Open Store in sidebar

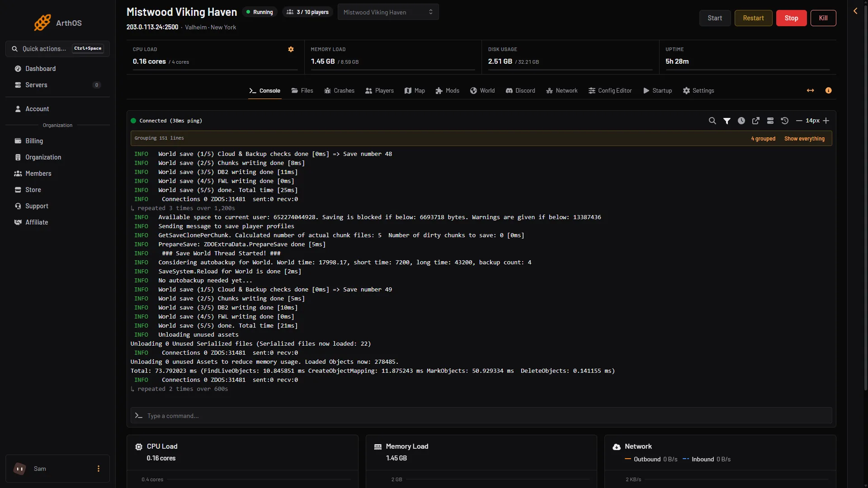(57, 190)
